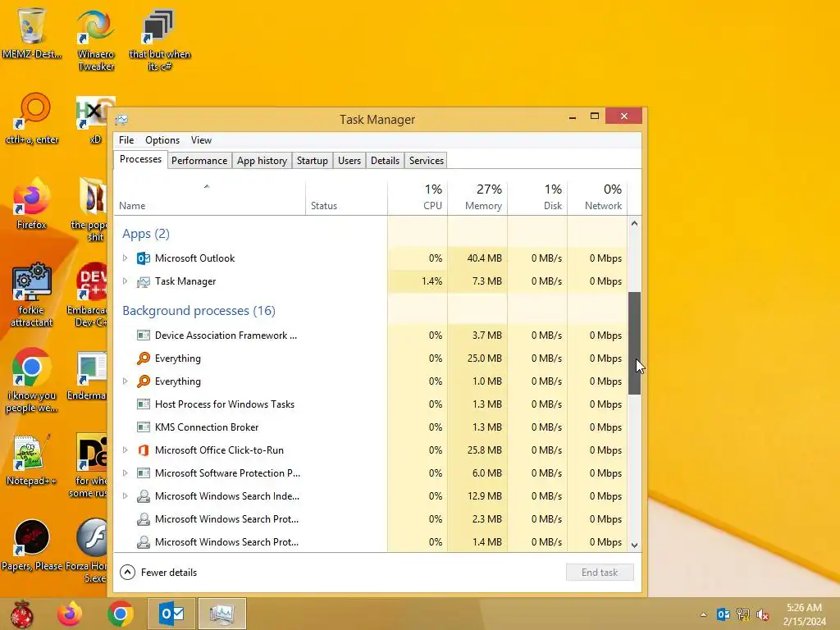Switch to the Performance tab

click(x=199, y=161)
